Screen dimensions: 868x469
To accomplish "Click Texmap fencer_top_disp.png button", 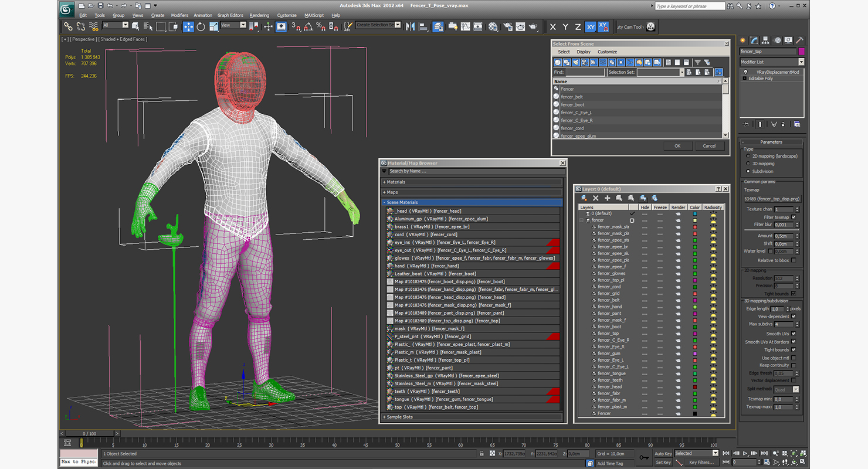I will click(x=771, y=199).
